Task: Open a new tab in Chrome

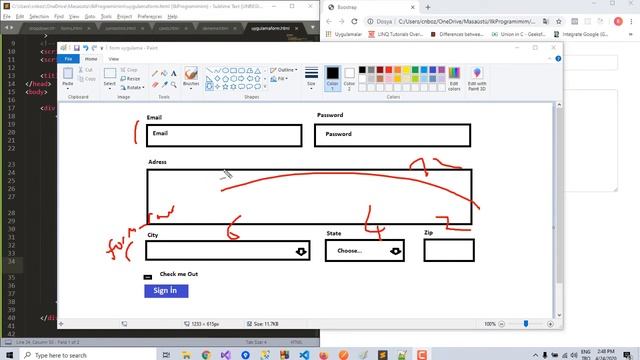Action: 428,7
